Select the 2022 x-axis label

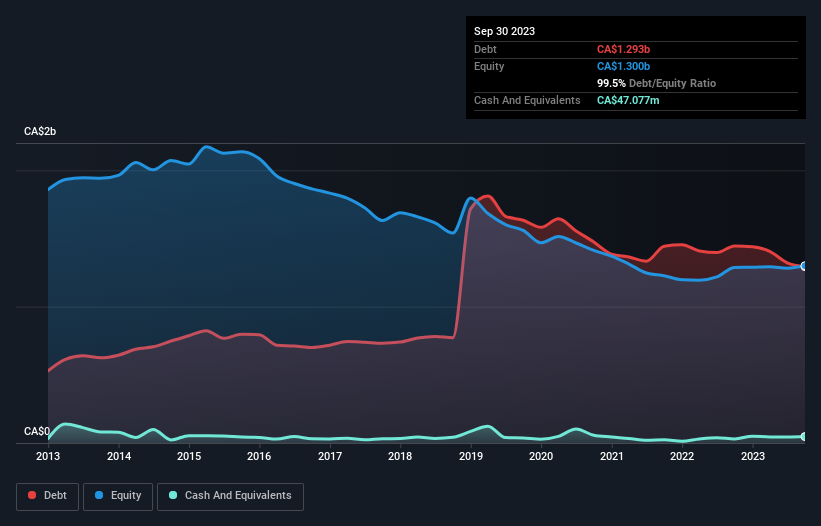click(682, 456)
